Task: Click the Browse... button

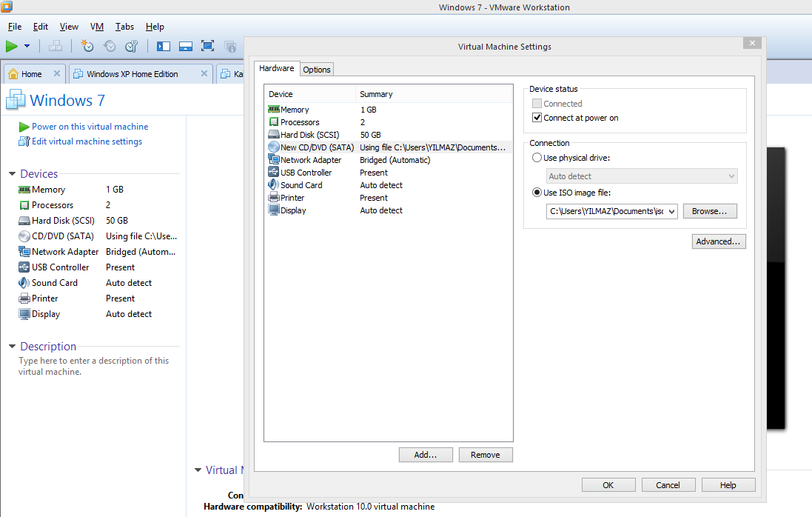Action: 709,211
